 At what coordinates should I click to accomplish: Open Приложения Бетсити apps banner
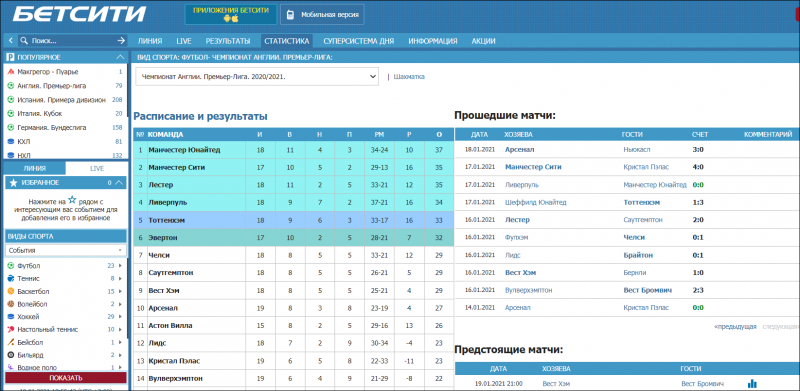coord(231,14)
